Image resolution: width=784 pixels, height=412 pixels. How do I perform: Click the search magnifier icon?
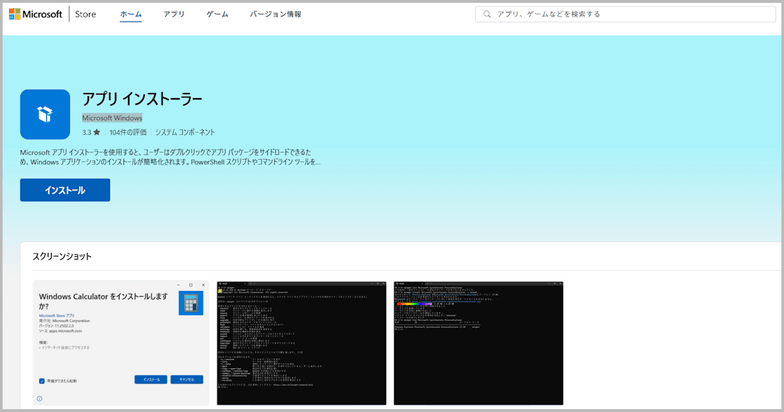[x=486, y=14]
